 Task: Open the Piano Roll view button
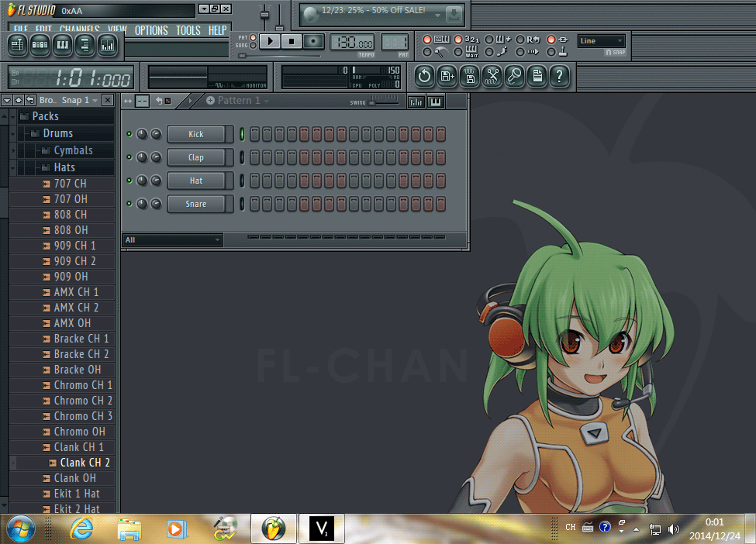pos(63,45)
